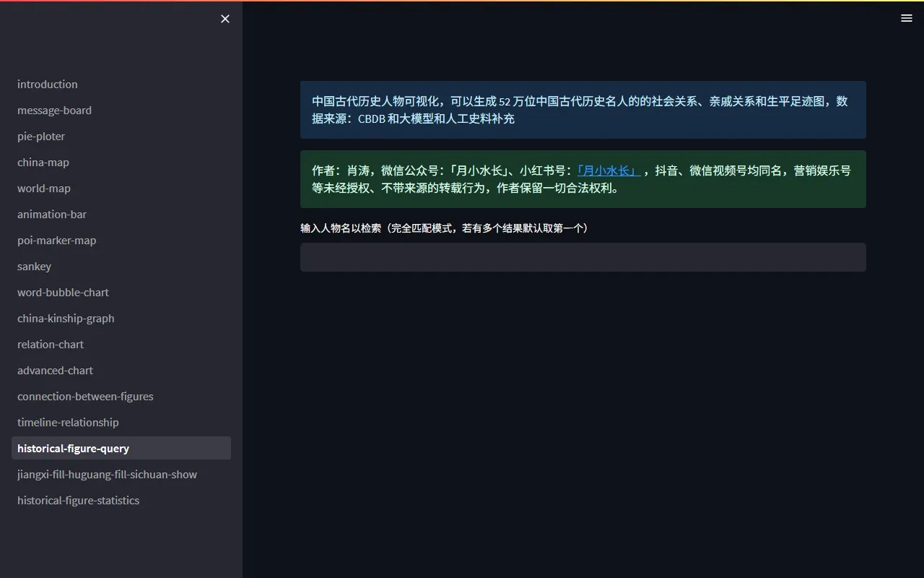Navigate to the message-board section
The width and height of the screenshot is (924, 578).
(x=54, y=110)
